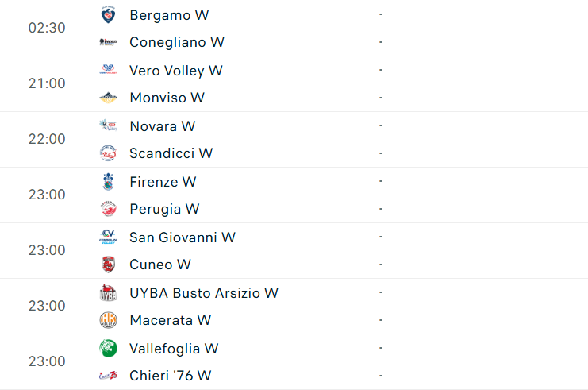Click the Vero Volley W team logo
This screenshot has height=390, width=588.
[x=108, y=71]
